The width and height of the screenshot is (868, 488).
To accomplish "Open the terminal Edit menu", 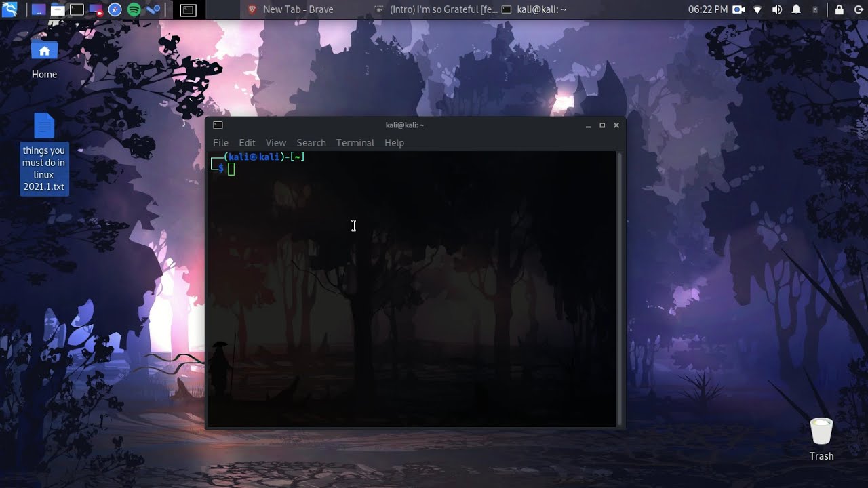I will (x=247, y=143).
